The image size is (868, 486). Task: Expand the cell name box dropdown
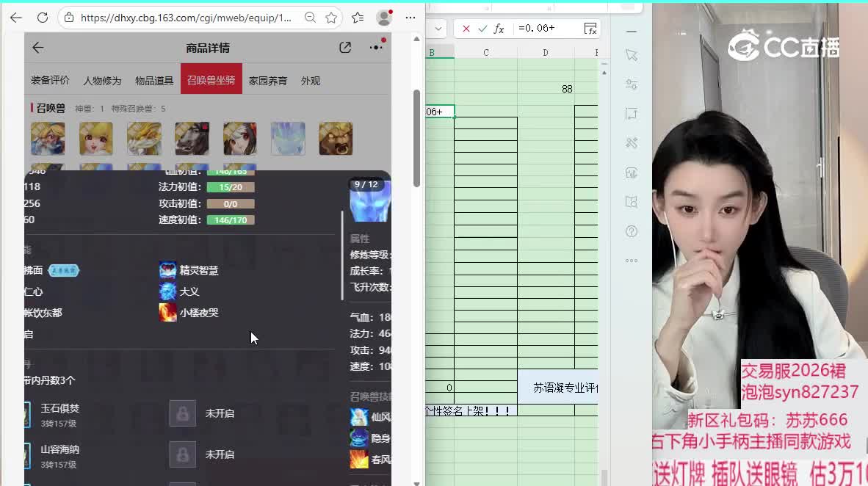[x=438, y=29]
